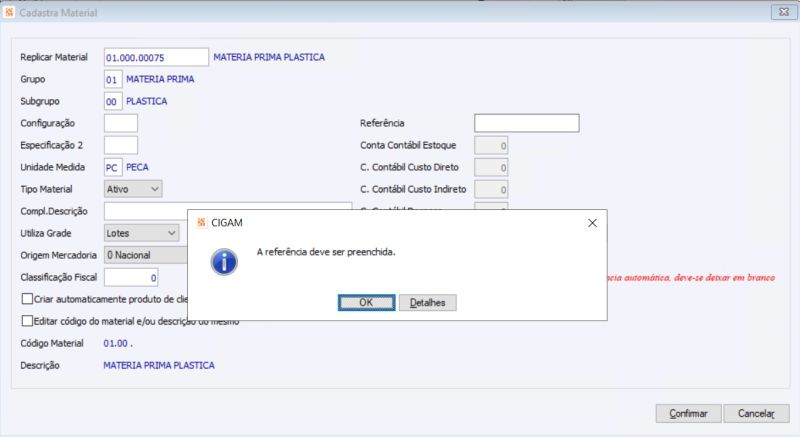Click the Grupo code field 01

click(113, 80)
